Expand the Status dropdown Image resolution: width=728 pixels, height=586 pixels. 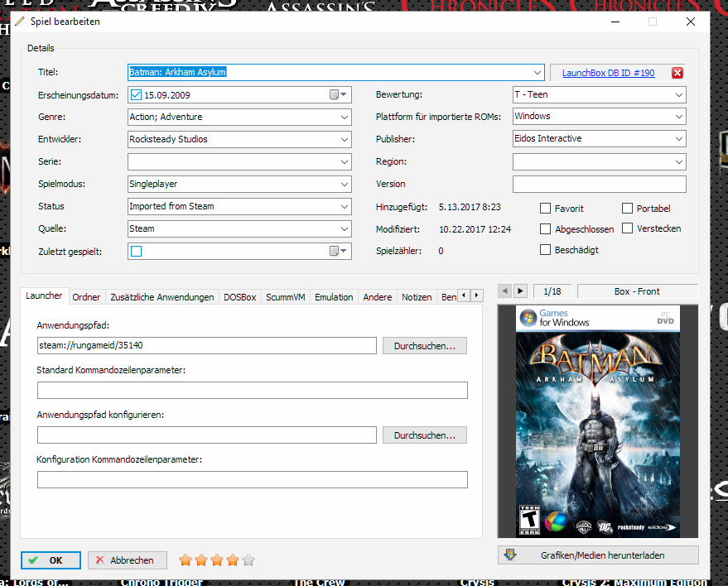(x=344, y=206)
